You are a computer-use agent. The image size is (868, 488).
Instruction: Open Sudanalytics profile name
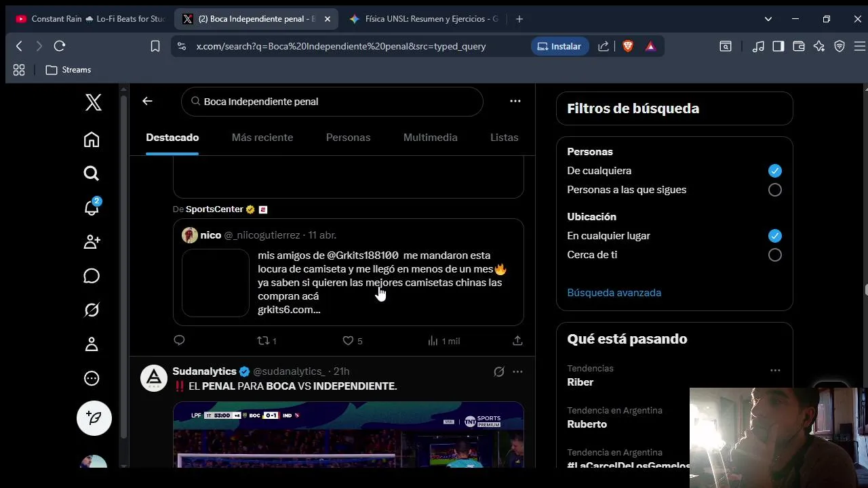coord(204,371)
